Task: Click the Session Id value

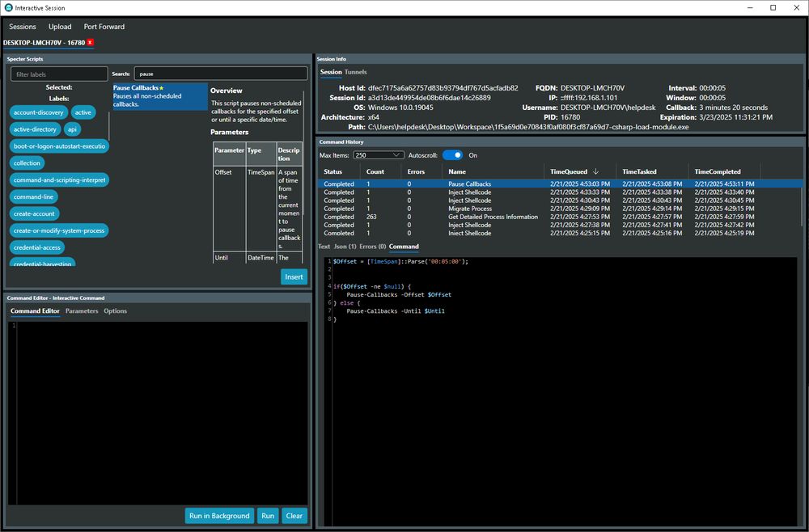Action: click(x=430, y=98)
